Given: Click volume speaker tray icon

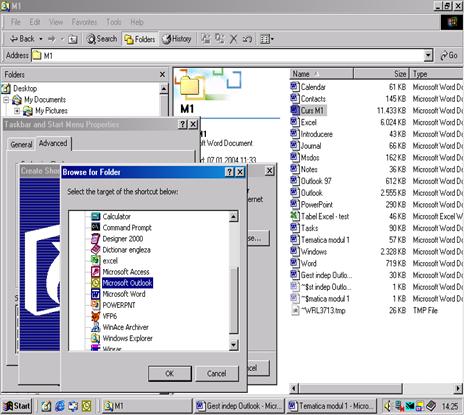Looking at the screenshot, I should tap(387, 406).
